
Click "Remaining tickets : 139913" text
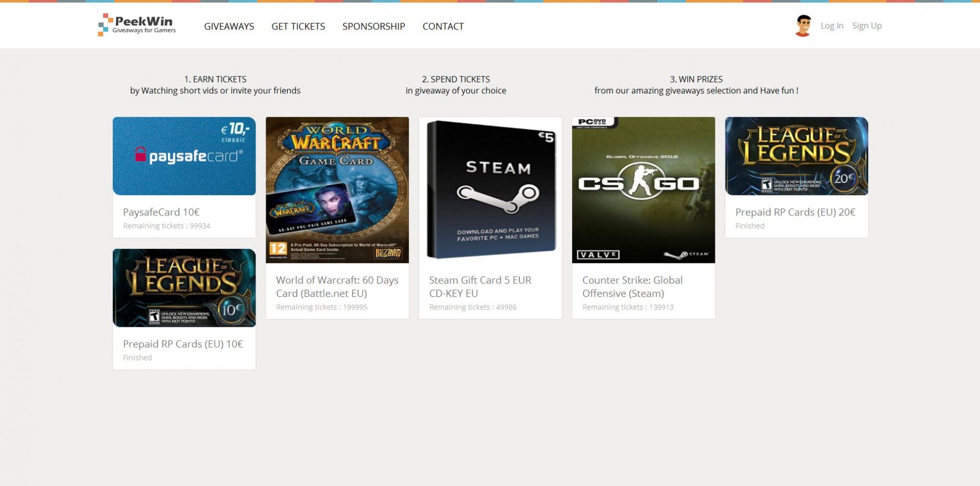tap(628, 307)
